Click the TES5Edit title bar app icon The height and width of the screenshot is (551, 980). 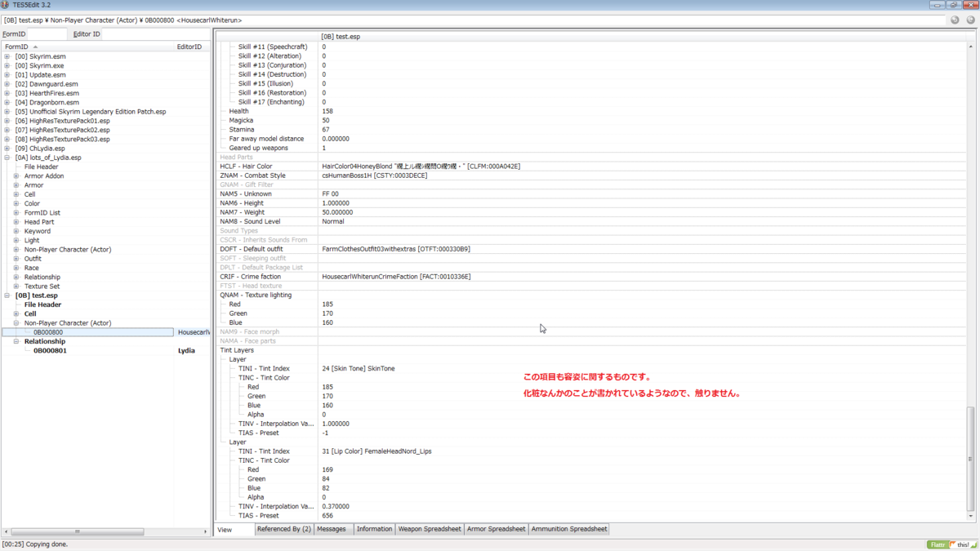(x=6, y=5)
